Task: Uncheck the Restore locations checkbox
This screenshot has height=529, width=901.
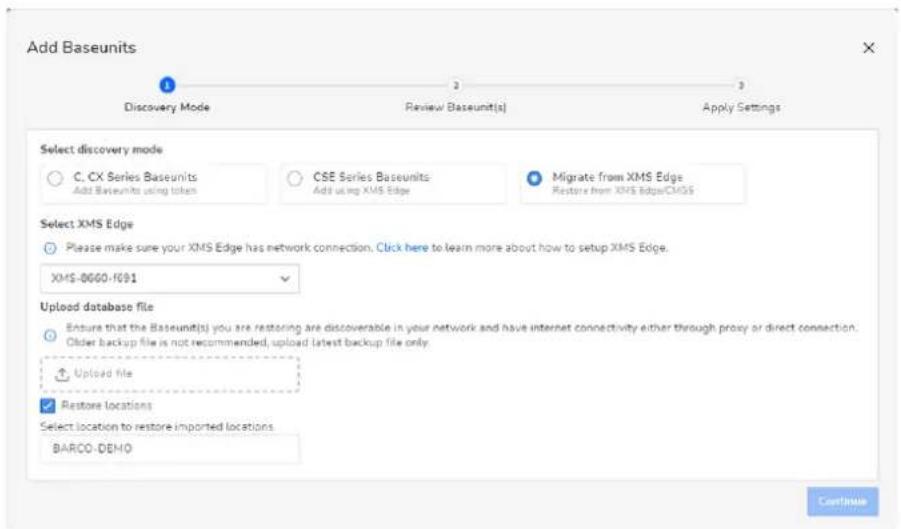Action: (x=48, y=406)
